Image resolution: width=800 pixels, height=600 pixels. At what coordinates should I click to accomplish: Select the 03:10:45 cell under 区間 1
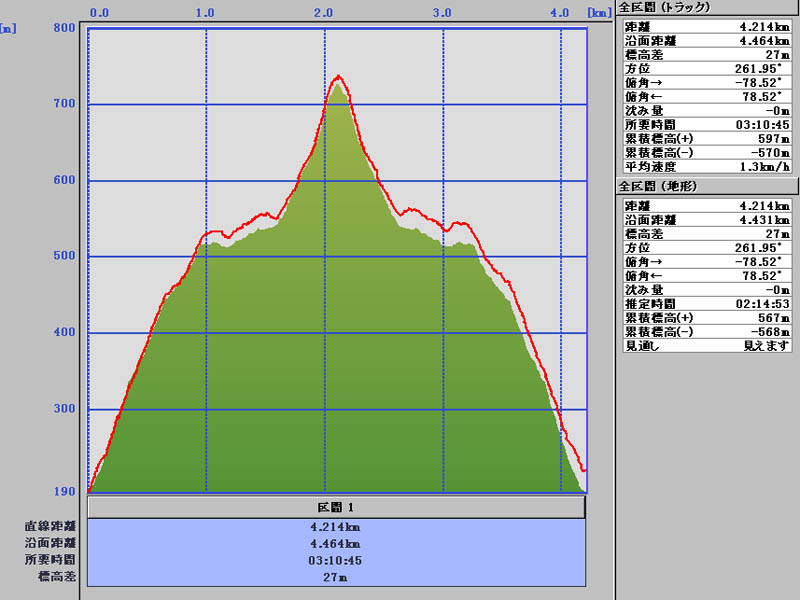[336, 560]
